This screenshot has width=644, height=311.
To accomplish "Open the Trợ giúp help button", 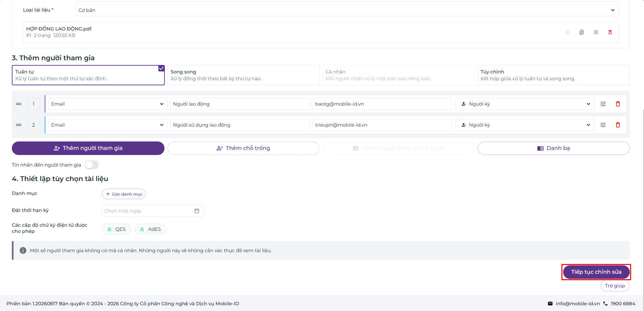I will [x=615, y=286].
